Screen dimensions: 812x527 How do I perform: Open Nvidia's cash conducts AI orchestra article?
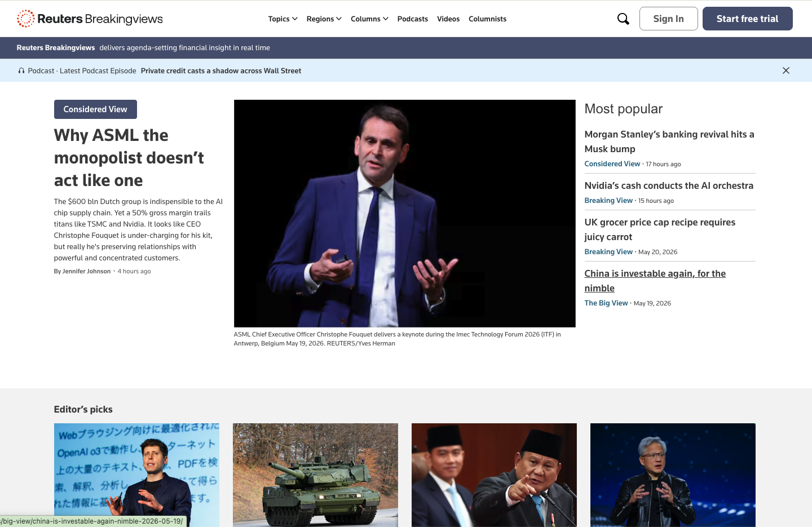(x=669, y=185)
